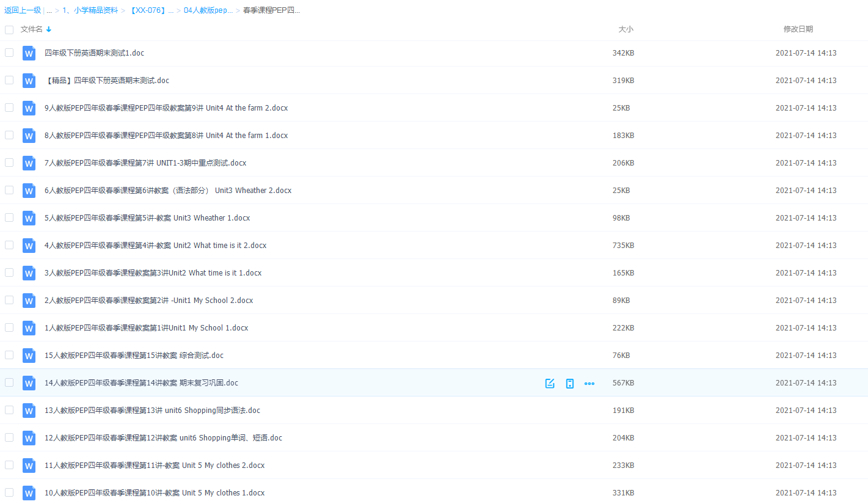
Task: Tick checkbox for unit6 Shopping同步语法.doc
Action: pyautogui.click(x=9, y=410)
